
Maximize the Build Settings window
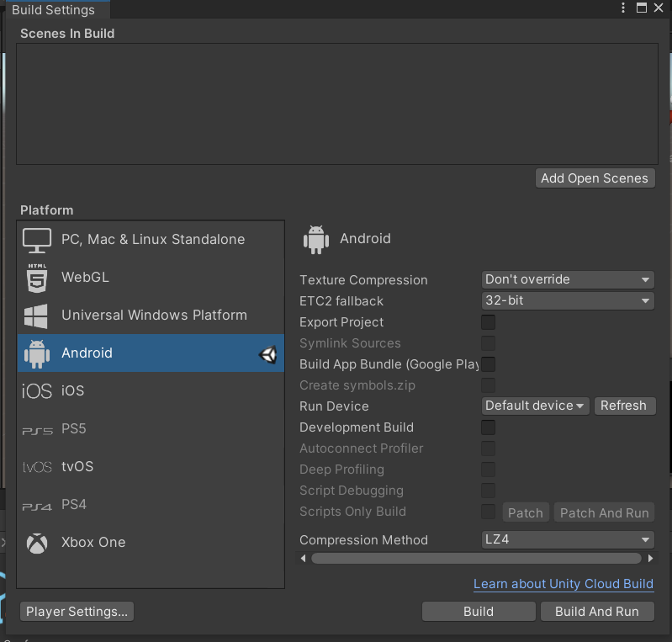[642, 8]
